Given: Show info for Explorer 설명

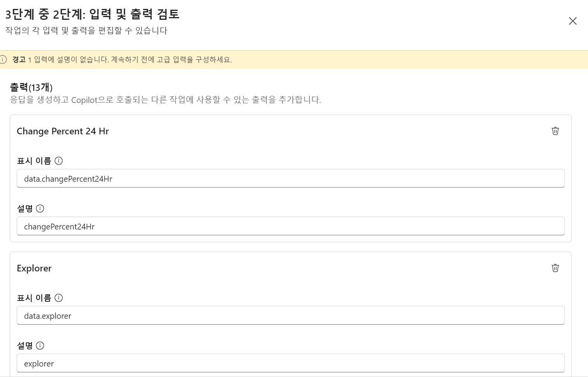Looking at the screenshot, I should coord(40,346).
